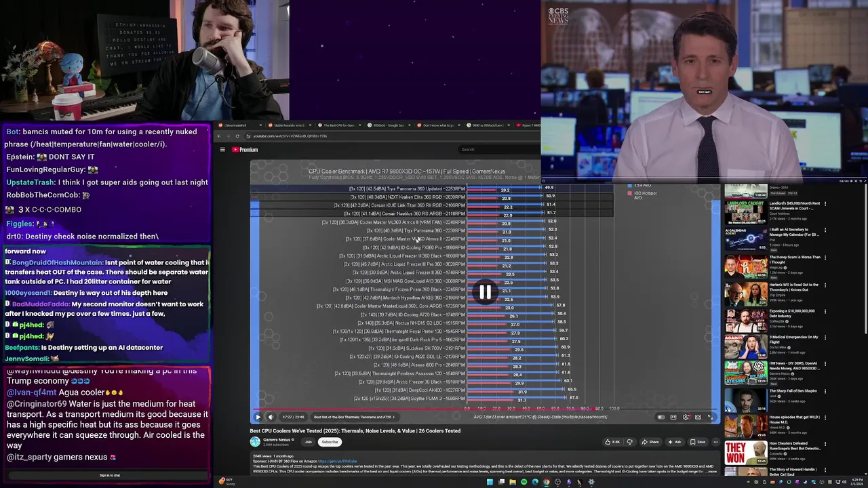Open Gamers Nexus channel avatar

coord(255,442)
